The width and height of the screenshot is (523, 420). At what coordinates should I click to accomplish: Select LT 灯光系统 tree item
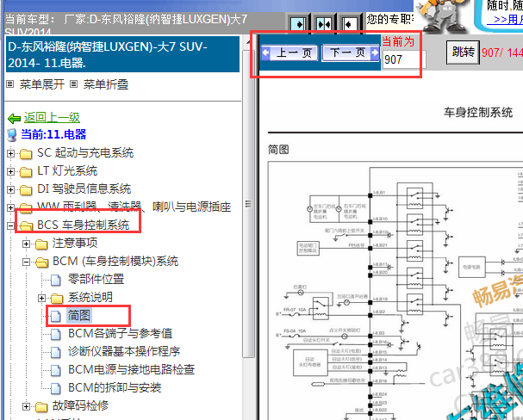pyautogui.click(x=67, y=171)
